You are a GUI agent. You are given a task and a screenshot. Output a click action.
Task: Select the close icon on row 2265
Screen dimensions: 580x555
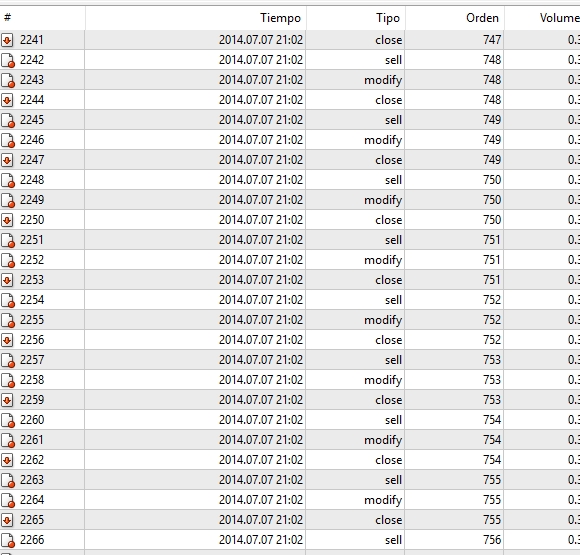pos(7,520)
